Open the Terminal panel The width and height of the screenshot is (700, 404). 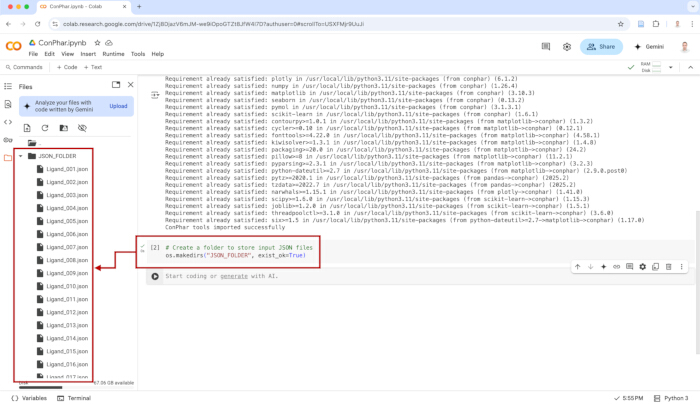[x=74, y=398]
